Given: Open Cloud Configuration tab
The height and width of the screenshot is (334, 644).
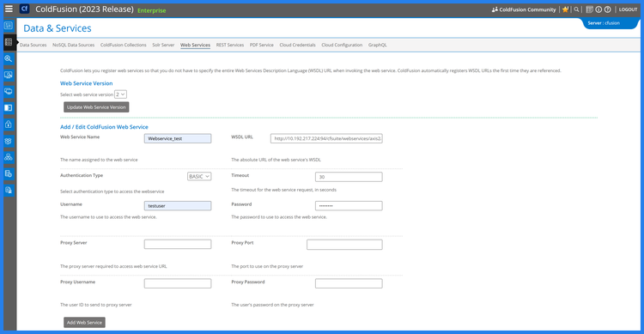Looking at the screenshot, I should point(342,45).
